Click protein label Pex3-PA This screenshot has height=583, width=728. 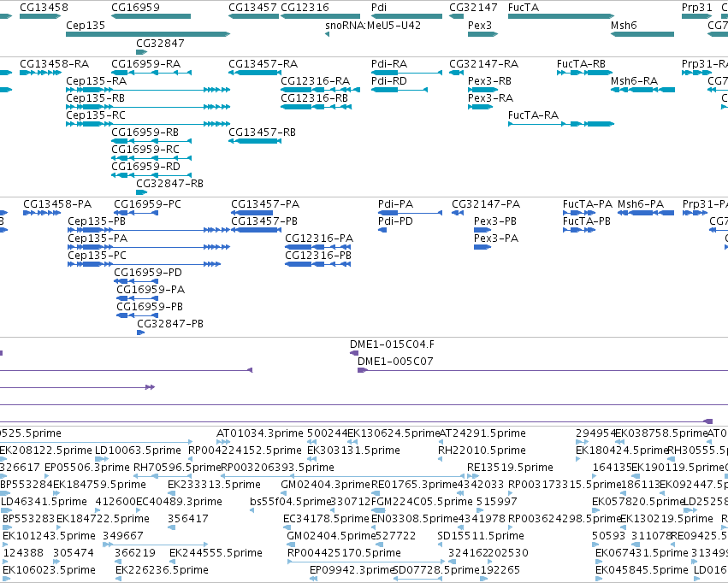click(496, 238)
